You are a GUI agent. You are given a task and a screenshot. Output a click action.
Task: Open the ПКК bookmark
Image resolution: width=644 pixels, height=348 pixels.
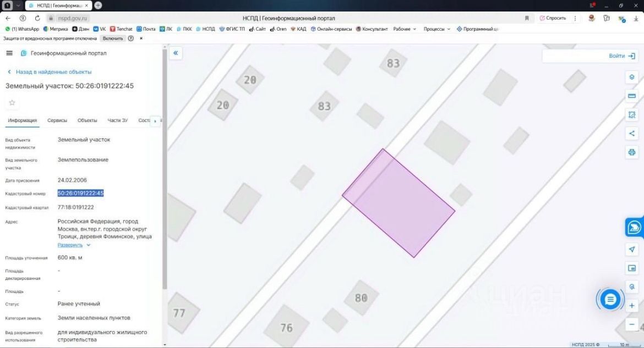[x=184, y=29]
